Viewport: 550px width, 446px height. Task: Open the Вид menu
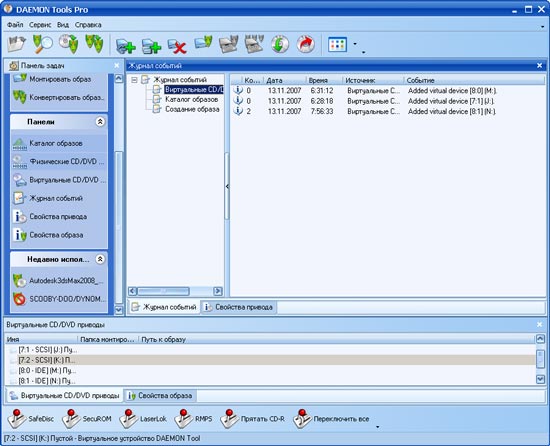[63, 25]
